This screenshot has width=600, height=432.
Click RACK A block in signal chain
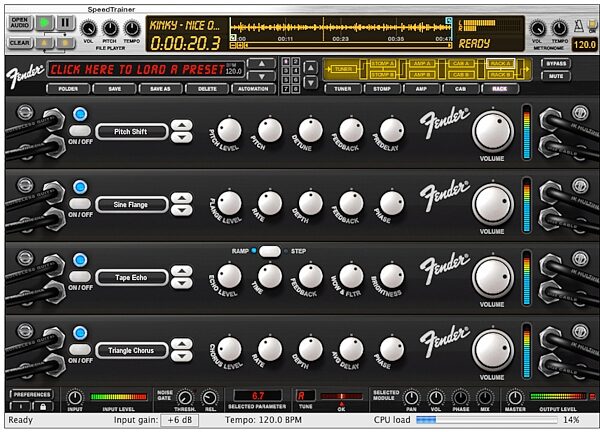[500, 63]
